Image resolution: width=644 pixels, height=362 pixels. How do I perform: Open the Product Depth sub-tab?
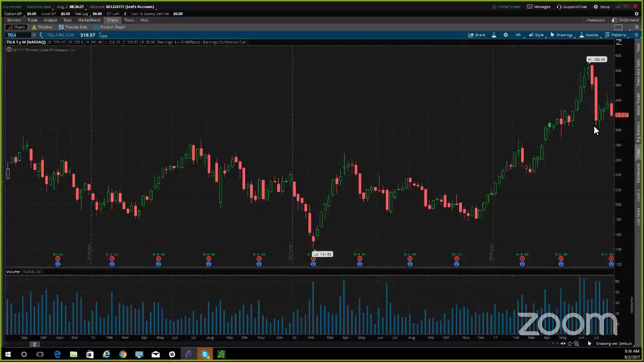click(x=110, y=27)
